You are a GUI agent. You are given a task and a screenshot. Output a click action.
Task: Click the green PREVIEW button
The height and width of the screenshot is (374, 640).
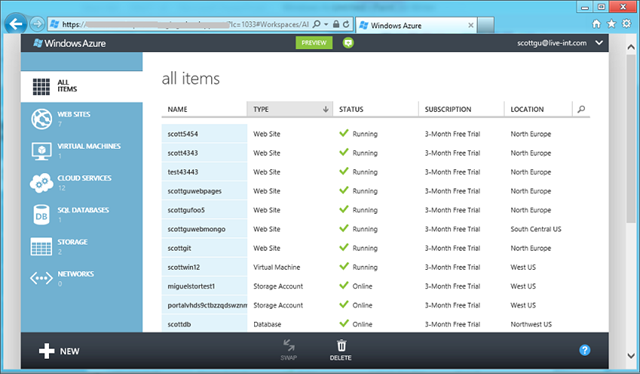[x=314, y=43]
